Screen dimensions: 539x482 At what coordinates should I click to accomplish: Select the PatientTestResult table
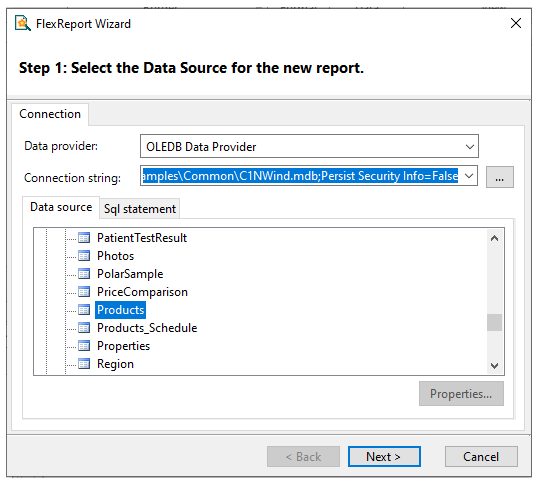pos(142,238)
